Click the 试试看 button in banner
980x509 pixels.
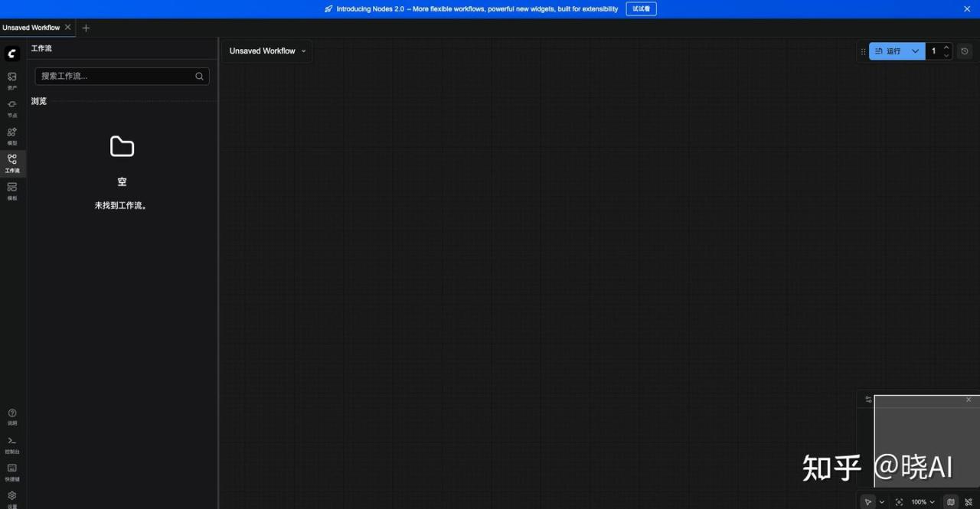pyautogui.click(x=641, y=9)
